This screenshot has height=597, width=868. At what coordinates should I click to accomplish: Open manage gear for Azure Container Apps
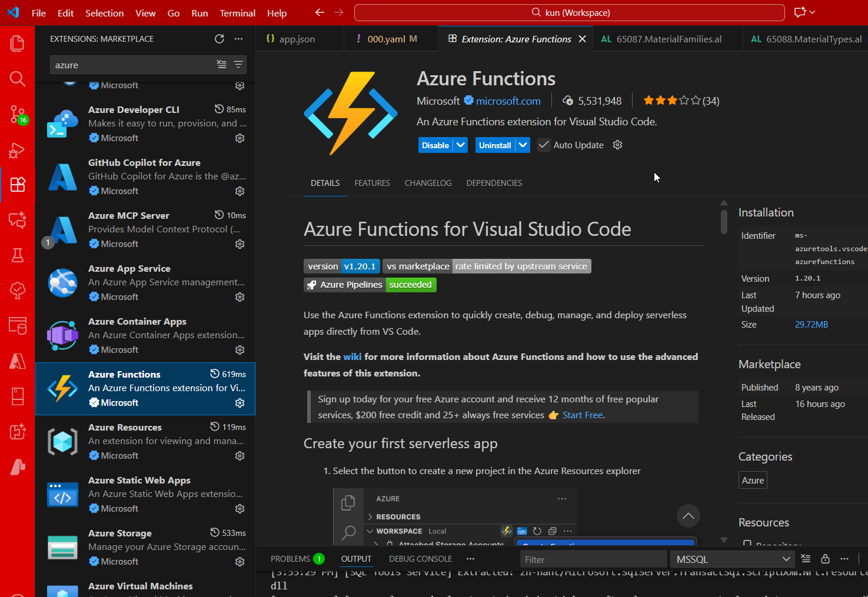point(240,350)
